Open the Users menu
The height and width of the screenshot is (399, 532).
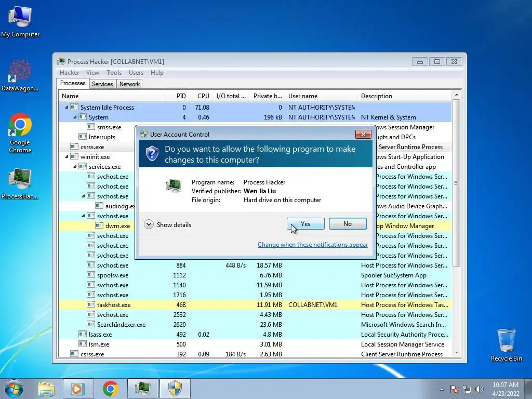point(136,73)
